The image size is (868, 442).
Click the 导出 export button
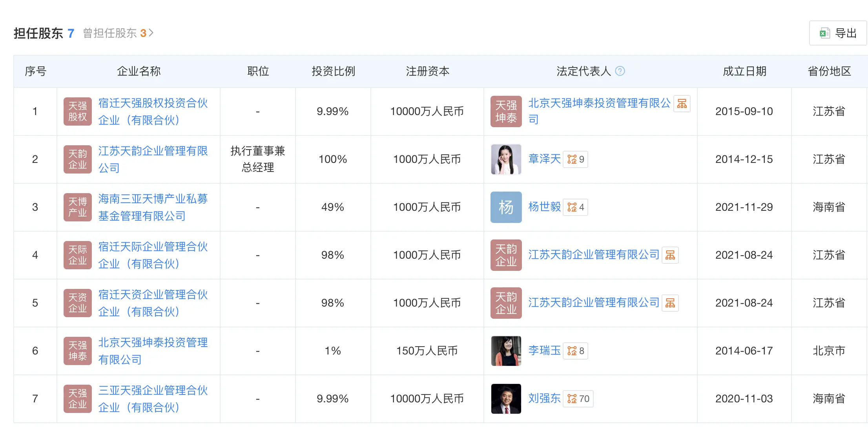[x=838, y=33]
